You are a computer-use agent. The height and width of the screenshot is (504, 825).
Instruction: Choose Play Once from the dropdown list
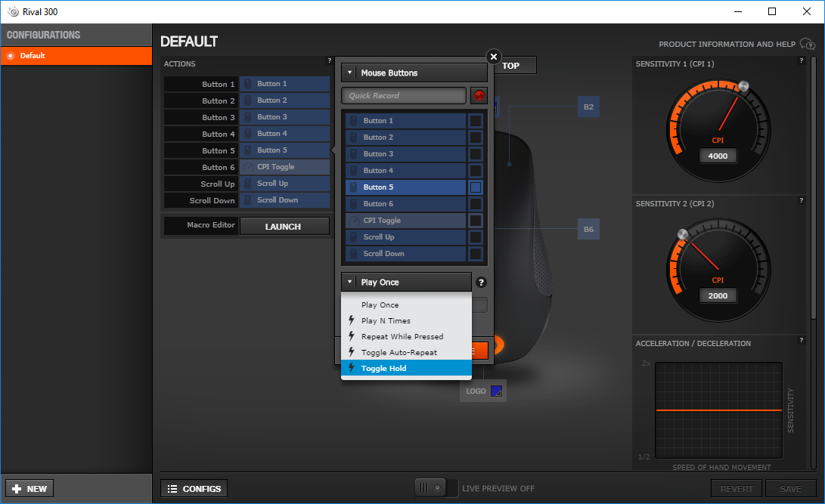pyautogui.click(x=406, y=305)
